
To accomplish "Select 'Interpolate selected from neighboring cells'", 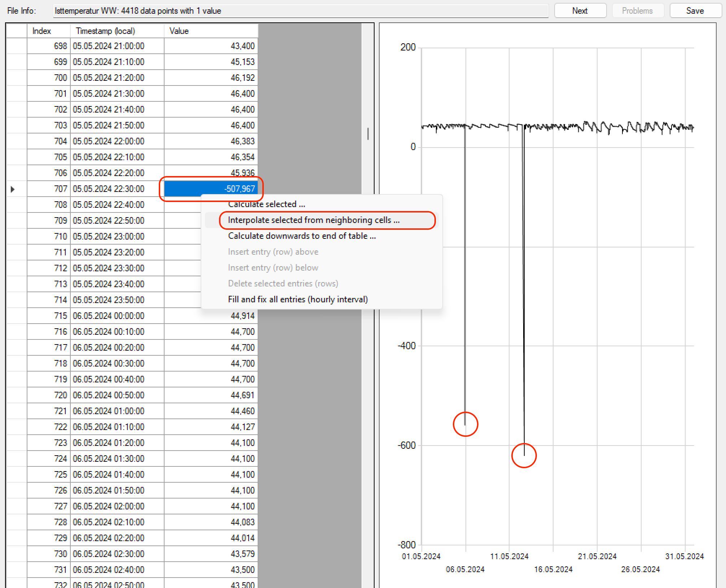I will [x=314, y=220].
